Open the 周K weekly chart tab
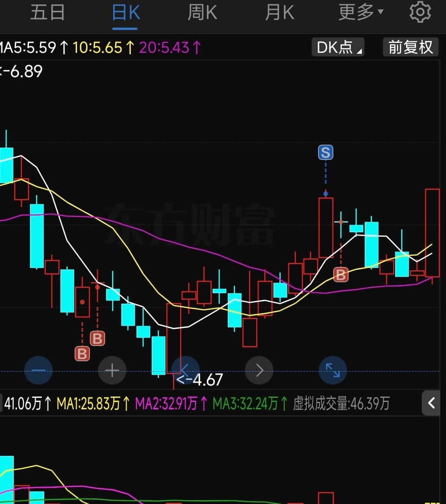Screen dimensions: 446x504 pos(202,13)
